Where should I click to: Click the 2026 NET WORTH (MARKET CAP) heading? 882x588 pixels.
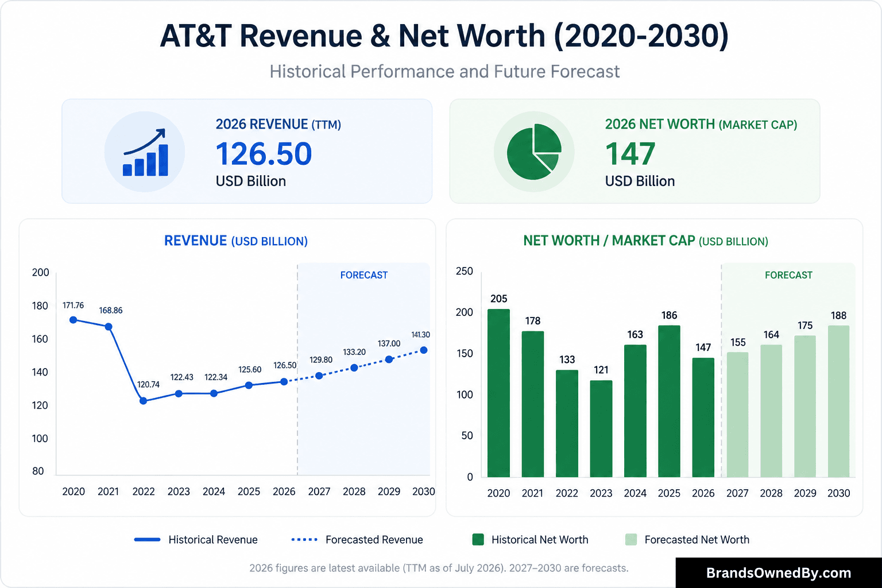pyautogui.click(x=701, y=124)
